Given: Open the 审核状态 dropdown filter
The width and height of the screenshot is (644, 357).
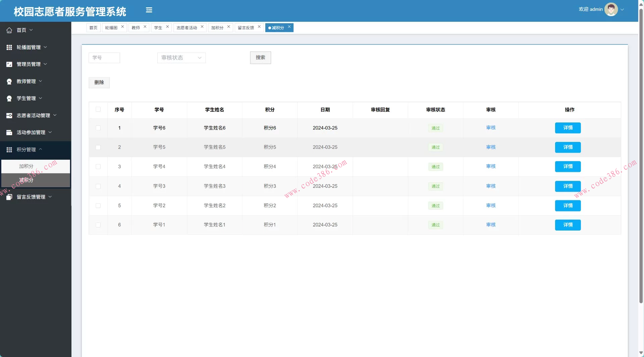Looking at the screenshot, I should coord(181,58).
